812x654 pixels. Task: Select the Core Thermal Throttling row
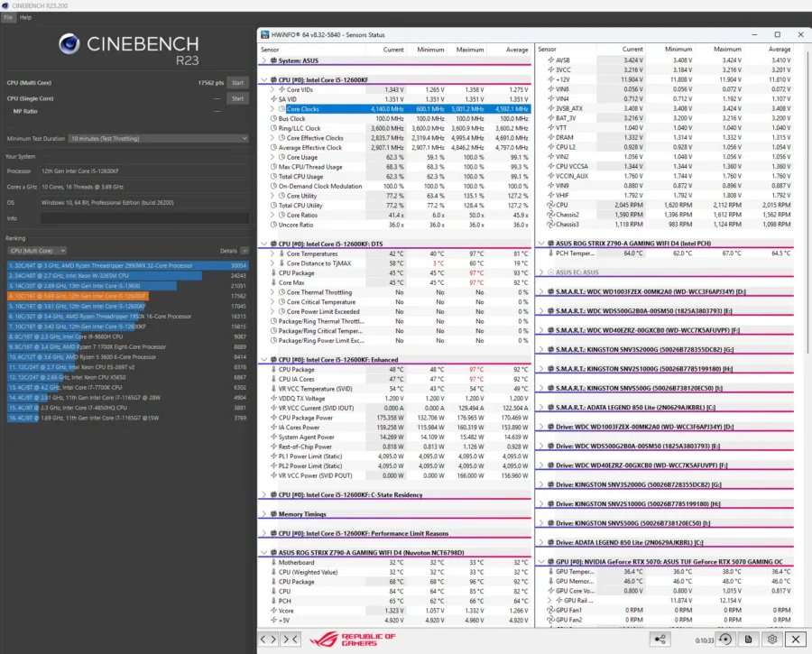point(394,292)
